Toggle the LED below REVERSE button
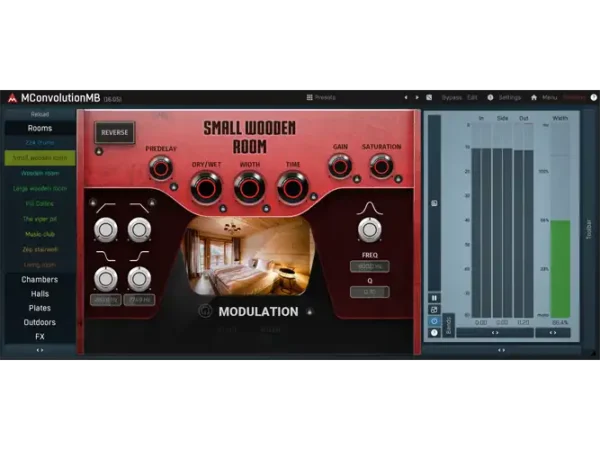 click(99, 151)
